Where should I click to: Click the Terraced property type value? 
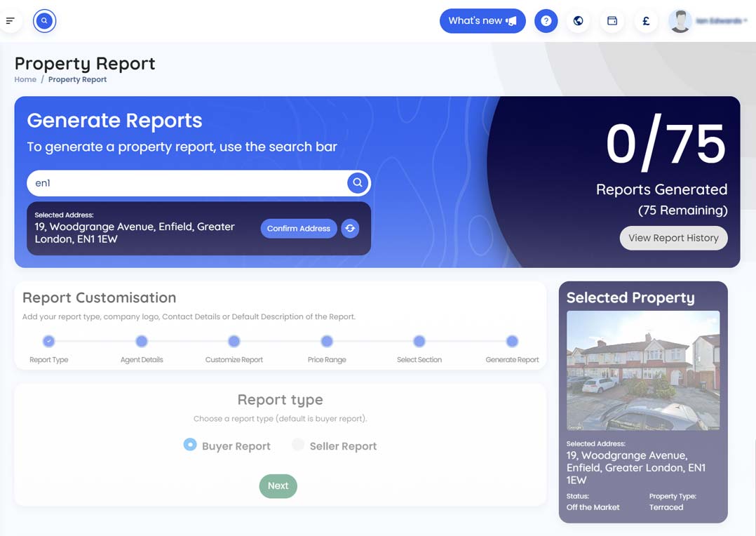[666, 507]
